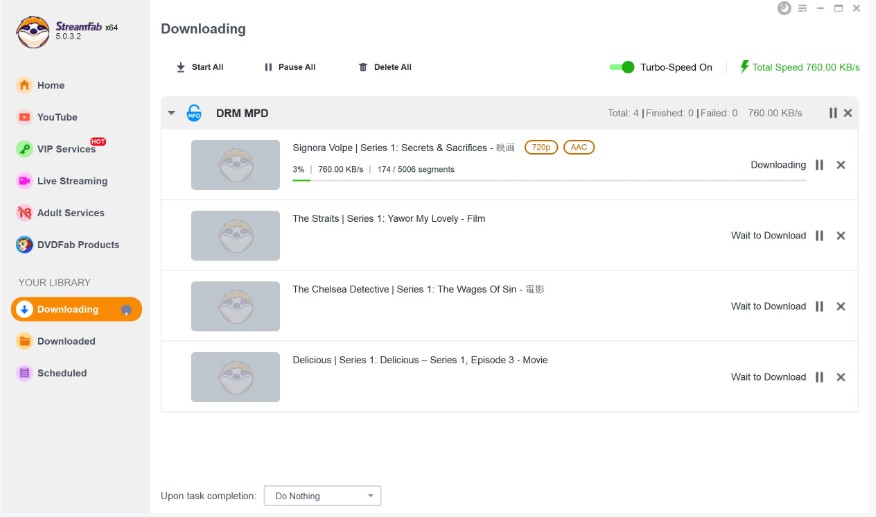Open the Upon task completion dropdown
Screen dimensions: 876x517
(322, 496)
